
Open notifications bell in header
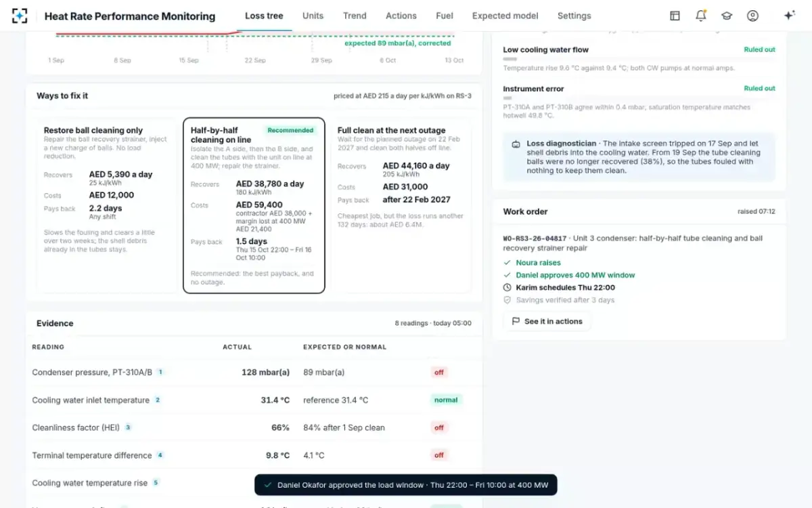click(701, 16)
